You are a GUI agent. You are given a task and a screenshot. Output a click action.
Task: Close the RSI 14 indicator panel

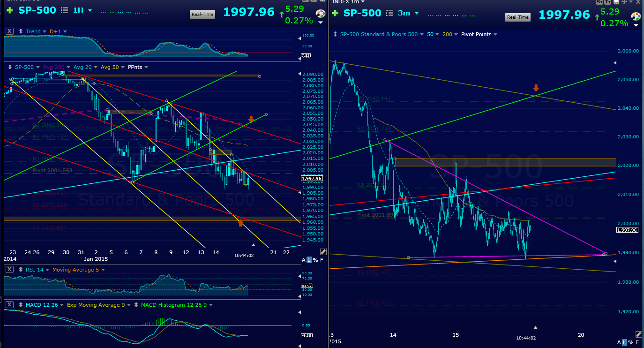9,270
